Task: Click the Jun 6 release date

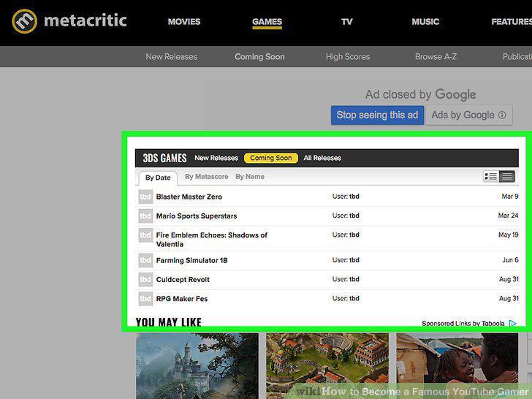Action: (510, 260)
